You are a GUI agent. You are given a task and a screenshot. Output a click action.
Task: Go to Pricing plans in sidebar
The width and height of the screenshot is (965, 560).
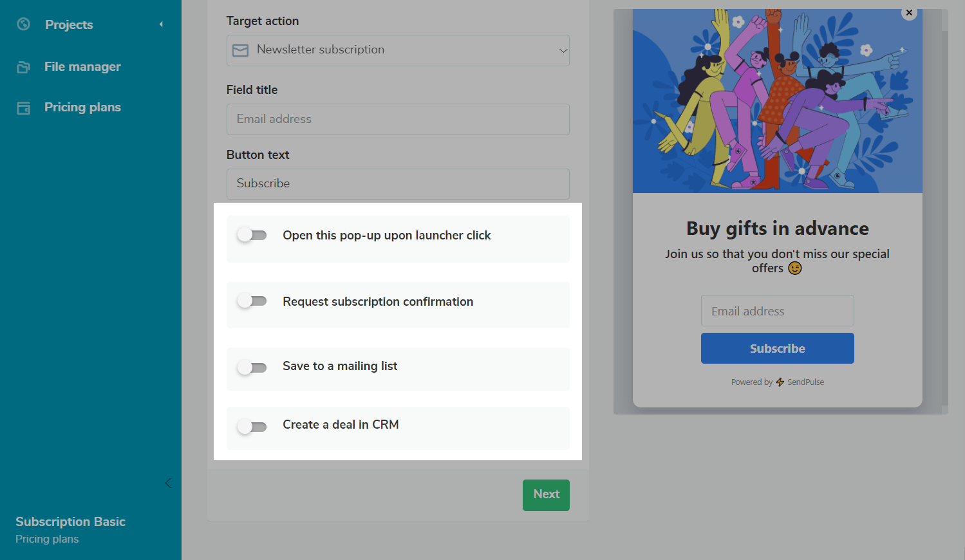point(82,107)
